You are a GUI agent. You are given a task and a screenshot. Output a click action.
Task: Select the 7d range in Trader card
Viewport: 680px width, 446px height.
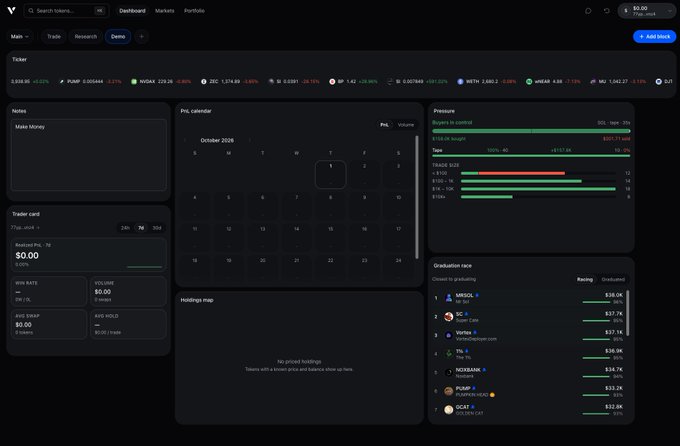pyautogui.click(x=141, y=228)
